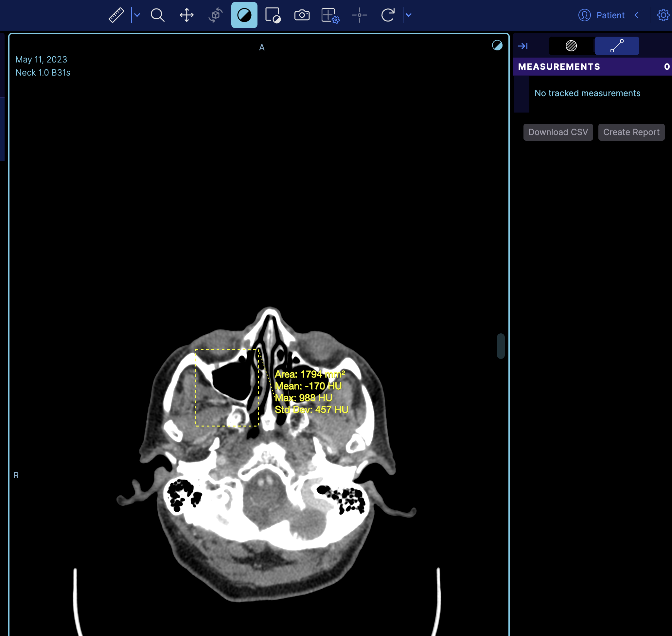Select the pan move tool
The width and height of the screenshot is (672, 636).
[x=186, y=15]
